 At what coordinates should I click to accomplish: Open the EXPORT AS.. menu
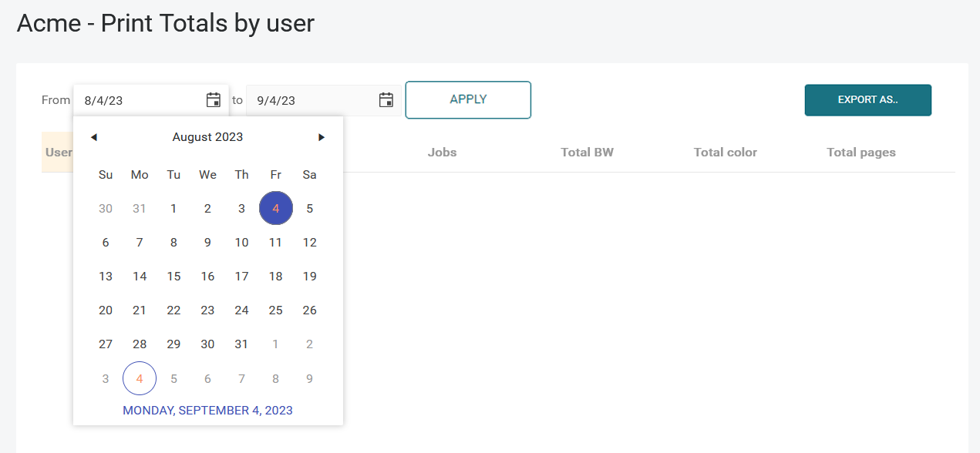[x=867, y=100]
